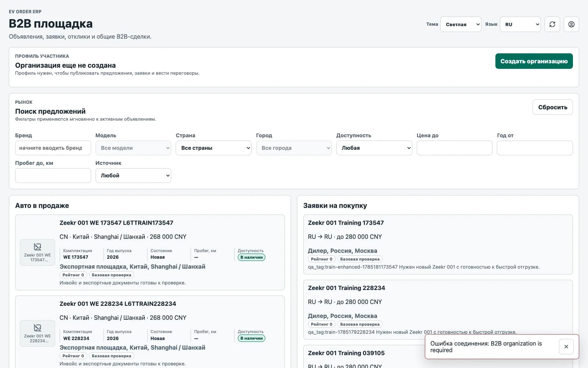The image size is (588, 368).
Task: Click the Создать организацию button
Action: [x=534, y=61]
